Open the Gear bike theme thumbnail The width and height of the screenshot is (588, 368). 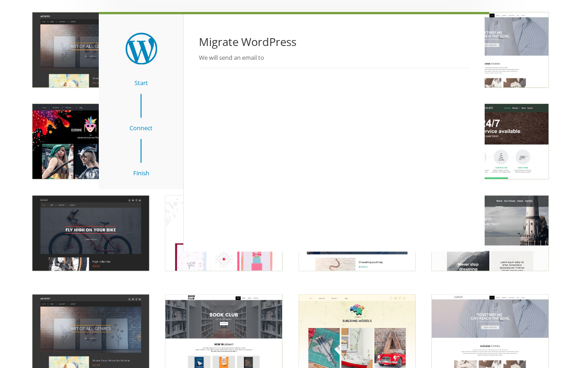90,233
